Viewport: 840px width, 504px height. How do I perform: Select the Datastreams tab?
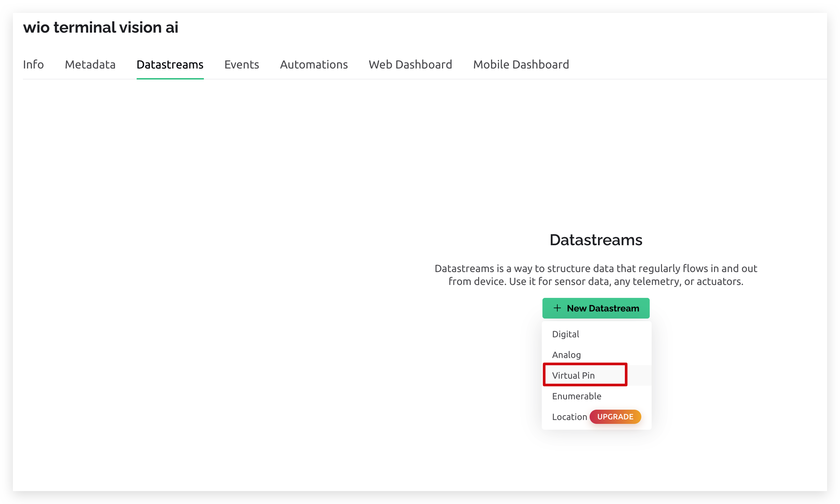pyautogui.click(x=170, y=64)
